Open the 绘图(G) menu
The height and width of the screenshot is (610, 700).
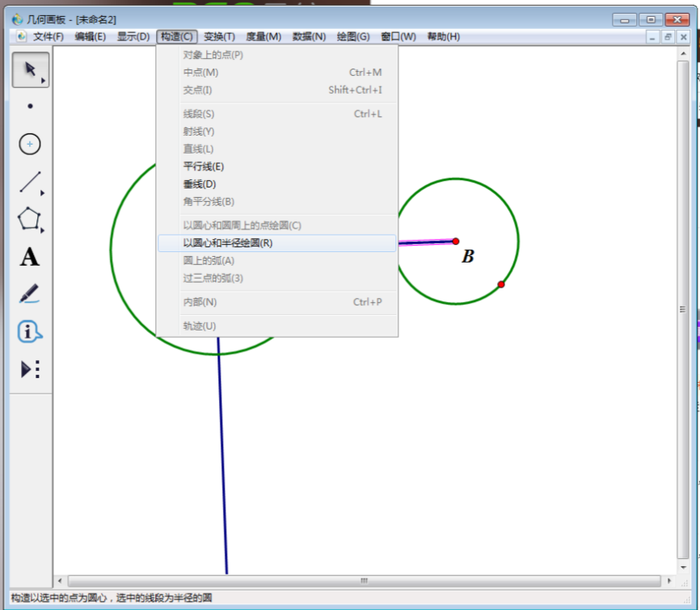point(353,36)
